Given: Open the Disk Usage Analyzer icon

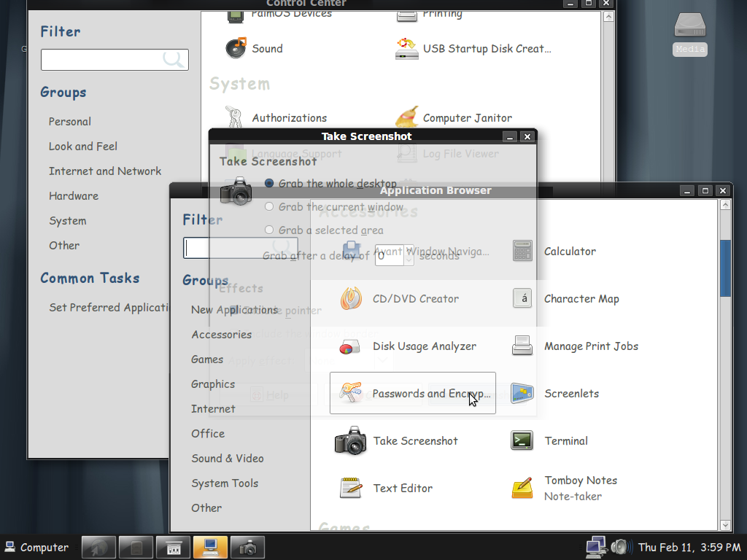Looking at the screenshot, I should (x=350, y=346).
